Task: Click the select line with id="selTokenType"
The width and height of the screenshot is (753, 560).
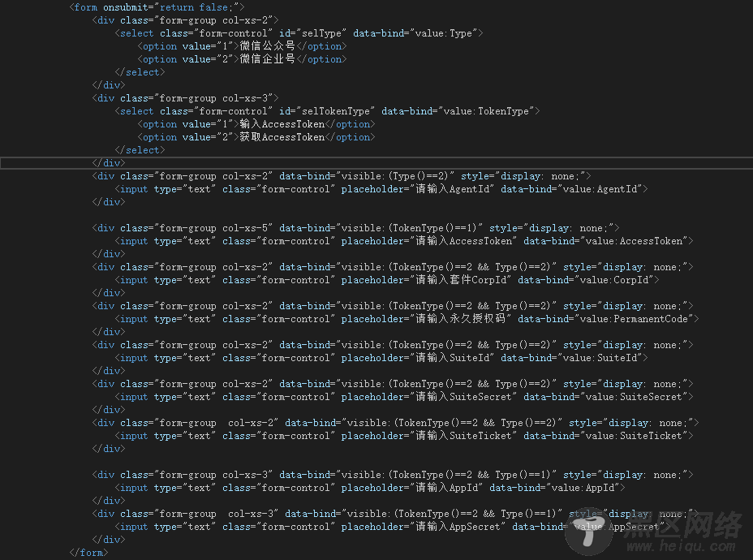Action: click(x=327, y=111)
